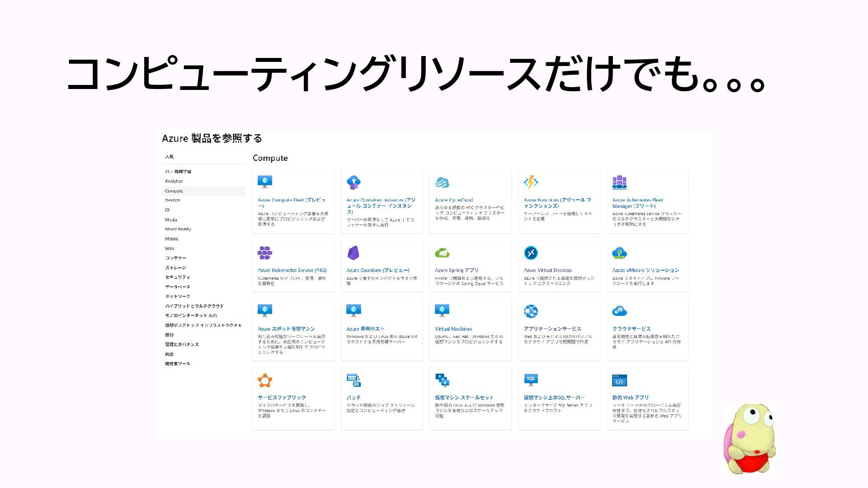Select the Mixed Reality category
Image resolution: width=868 pixels, height=488 pixels.
point(178,229)
